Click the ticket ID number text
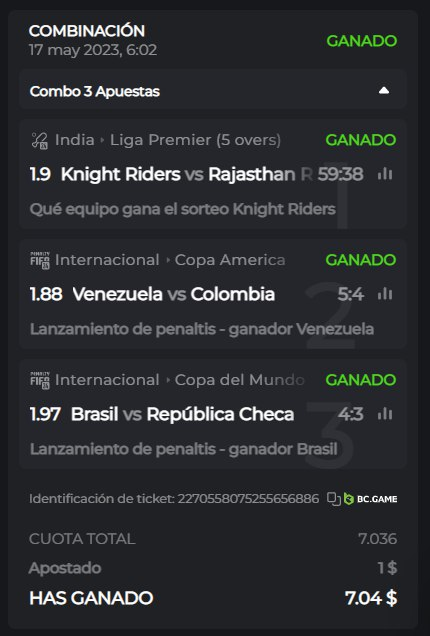430x636 pixels. point(248,498)
